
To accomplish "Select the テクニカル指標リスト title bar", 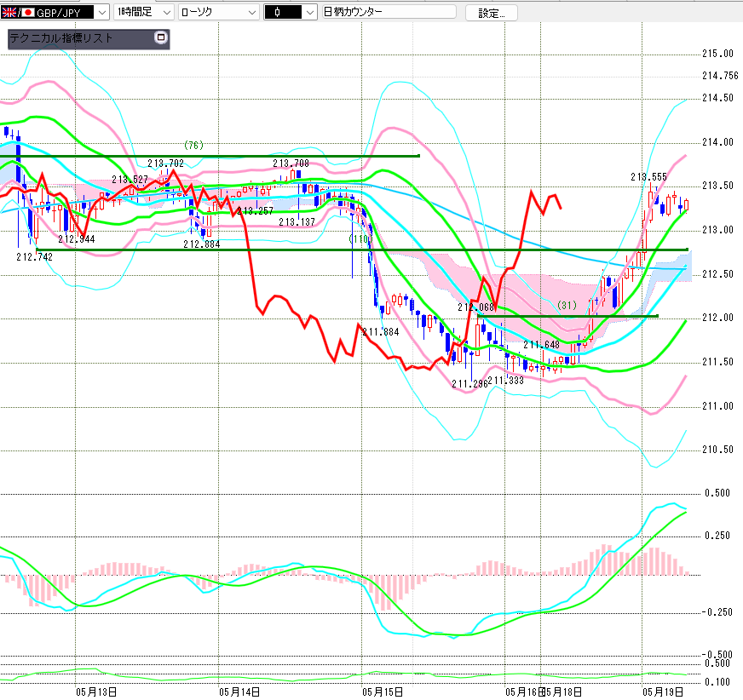I will (89, 39).
